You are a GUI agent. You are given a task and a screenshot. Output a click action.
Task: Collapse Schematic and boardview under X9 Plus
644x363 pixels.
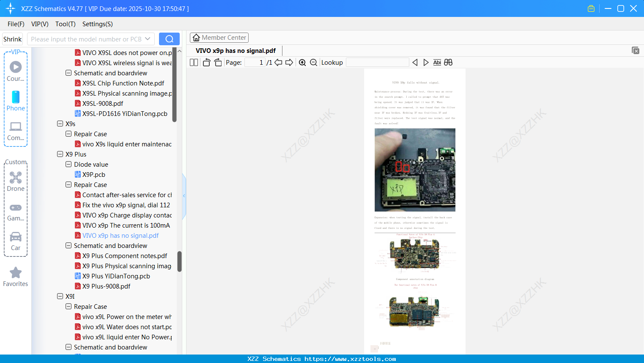69,245
